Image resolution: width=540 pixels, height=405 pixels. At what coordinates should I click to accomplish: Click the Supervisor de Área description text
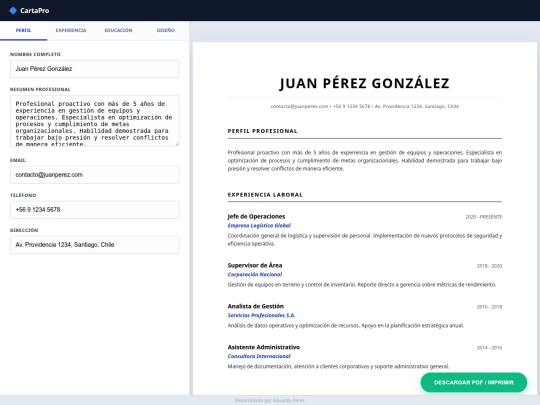pos(362,285)
